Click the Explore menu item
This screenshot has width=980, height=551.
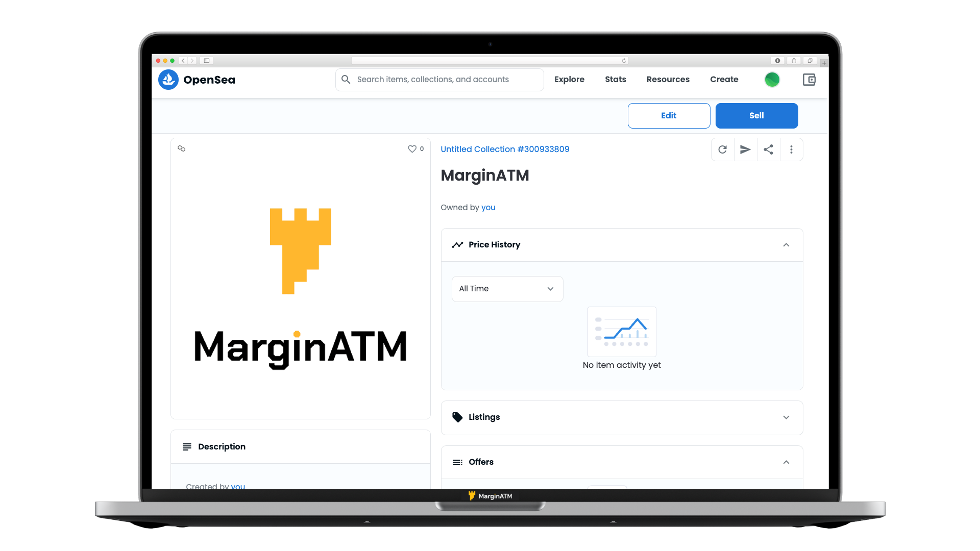570,79
